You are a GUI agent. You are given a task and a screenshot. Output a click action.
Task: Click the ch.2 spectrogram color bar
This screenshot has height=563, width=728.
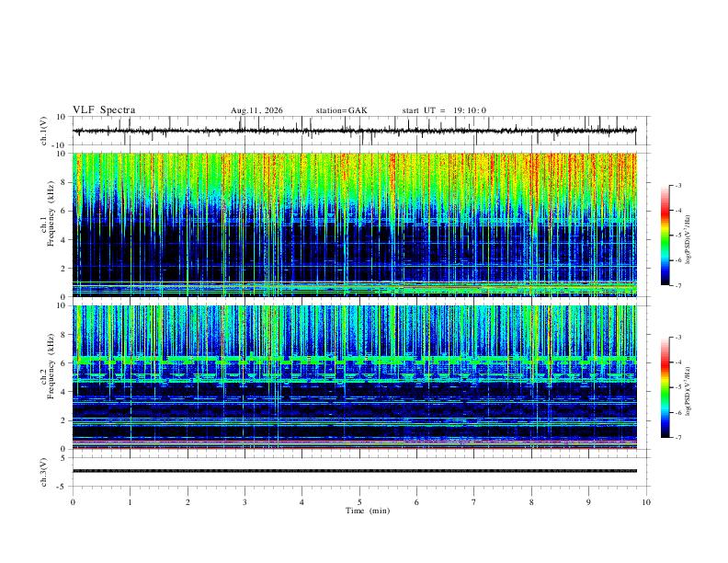point(665,387)
